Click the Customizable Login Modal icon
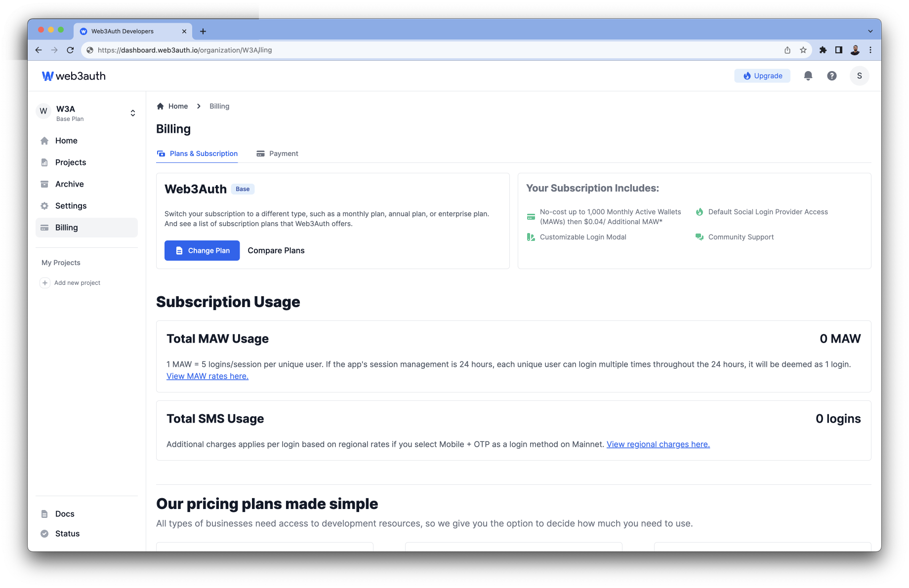Image resolution: width=909 pixels, height=588 pixels. click(x=531, y=237)
